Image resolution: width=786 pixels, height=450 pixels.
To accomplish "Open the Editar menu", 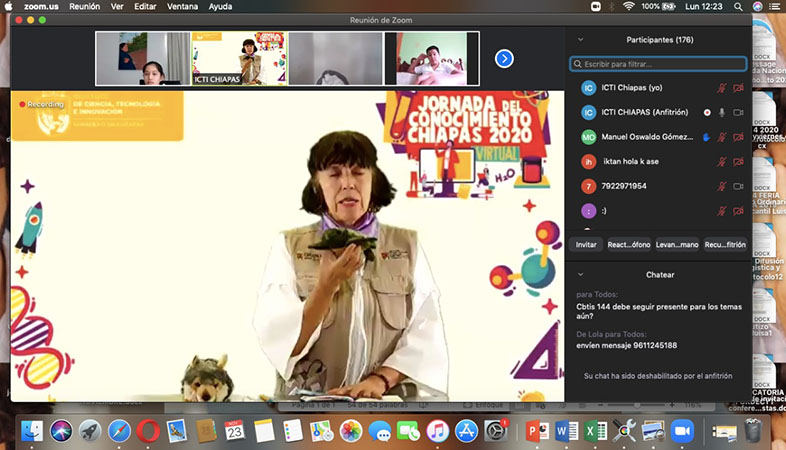I will (x=145, y=7).
